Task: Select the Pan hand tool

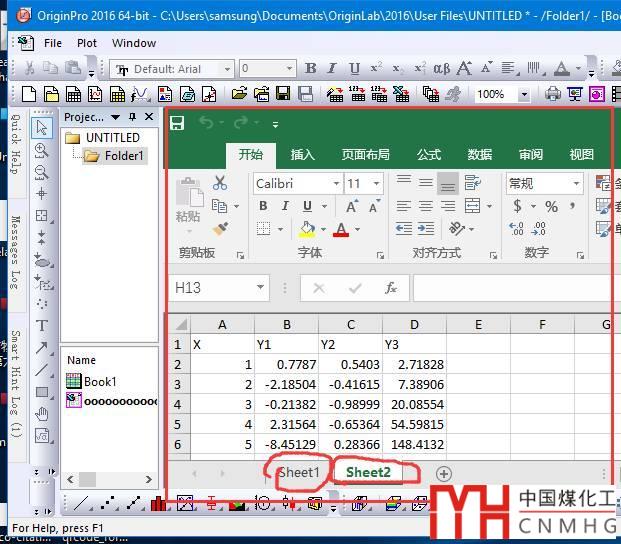Action: click(42, 413)
